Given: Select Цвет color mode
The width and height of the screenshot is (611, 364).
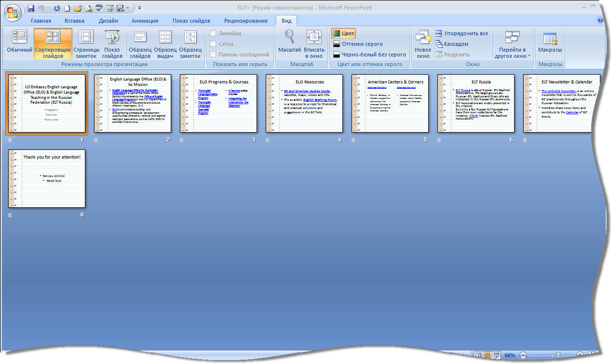Looking at the screenshot, I should pos(343,33).
